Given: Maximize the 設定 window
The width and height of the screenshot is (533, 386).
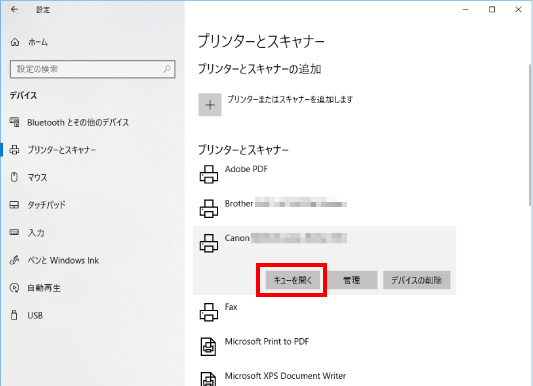Looking at the screenshot, I should (492, 10).
